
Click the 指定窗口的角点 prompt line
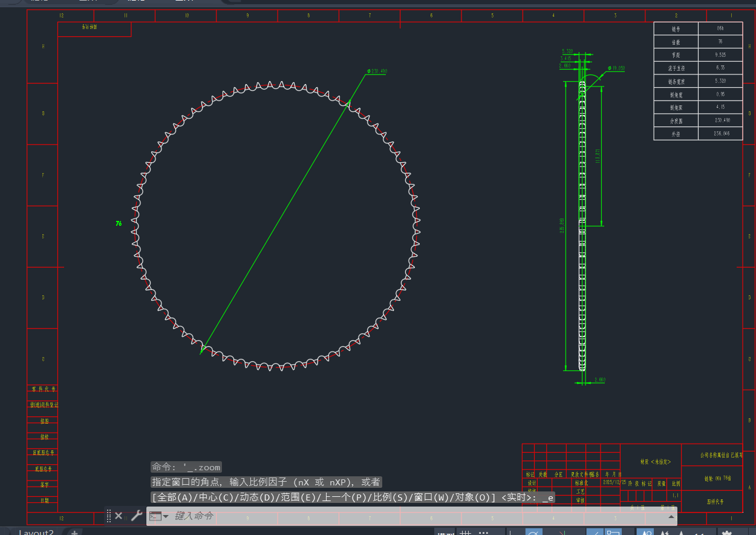pos(266,482)
